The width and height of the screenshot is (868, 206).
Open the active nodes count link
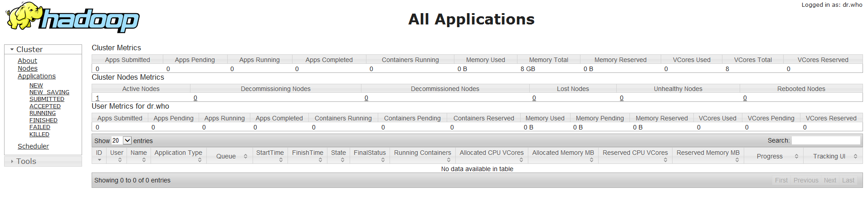pos(98,98)
